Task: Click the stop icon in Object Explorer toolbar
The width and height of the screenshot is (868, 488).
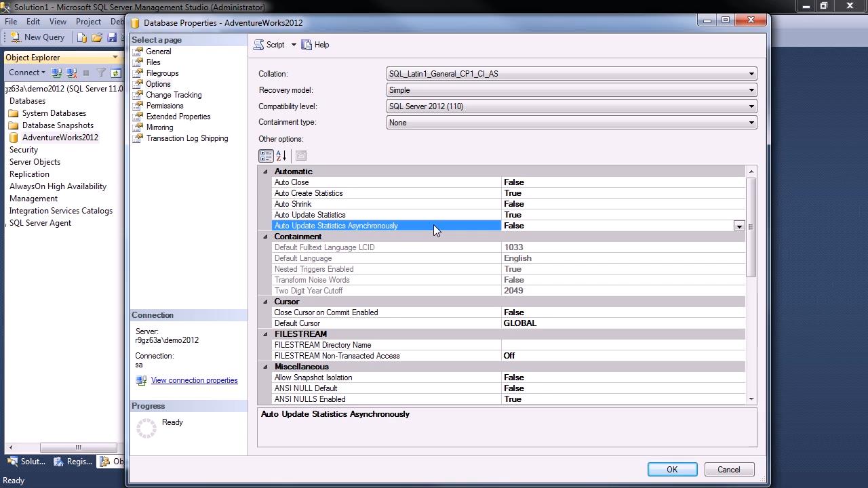Action: coord(85,73)
